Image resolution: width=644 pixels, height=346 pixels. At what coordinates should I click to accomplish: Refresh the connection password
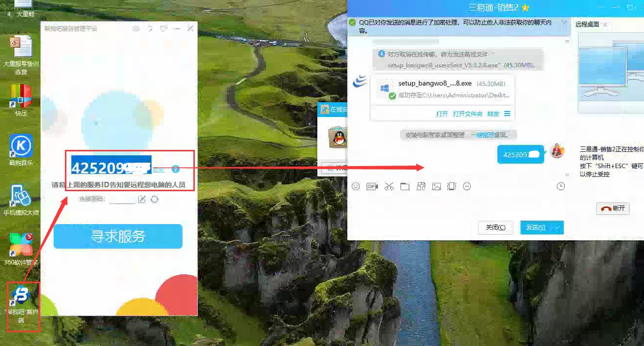154,199
